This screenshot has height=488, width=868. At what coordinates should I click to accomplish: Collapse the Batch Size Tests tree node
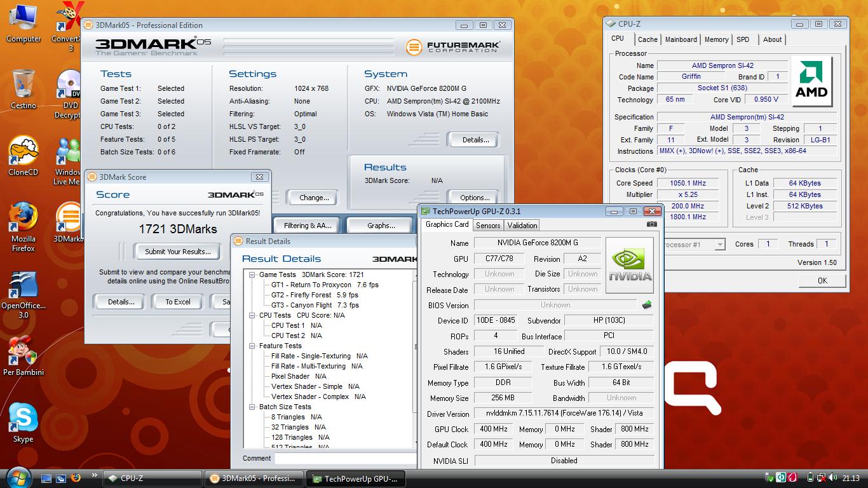[252, 407]
